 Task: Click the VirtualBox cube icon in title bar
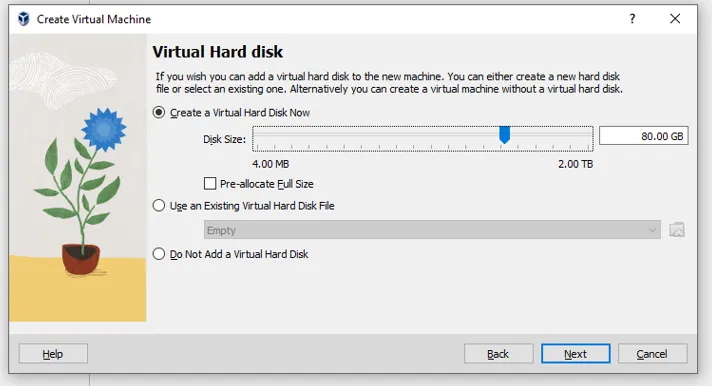click(24, 19)
